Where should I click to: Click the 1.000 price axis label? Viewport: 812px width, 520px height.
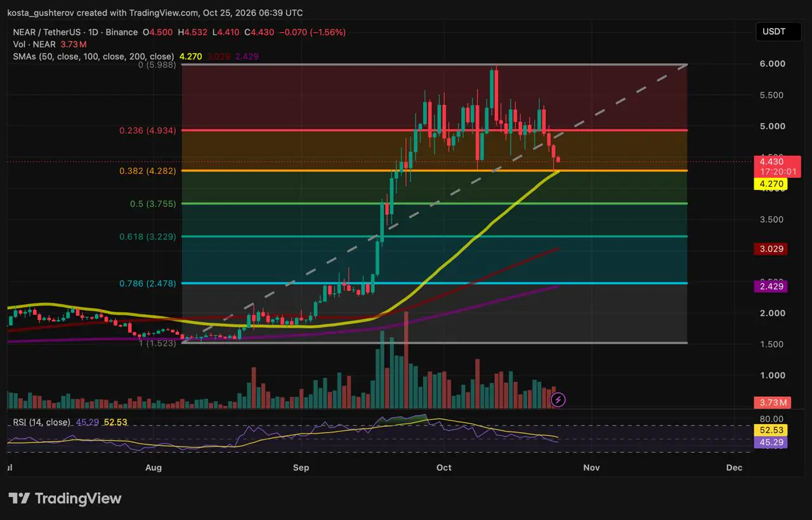(x=772, y=375)
